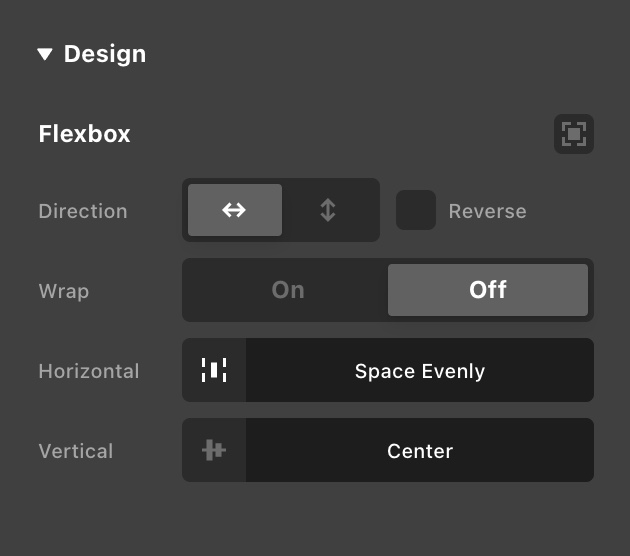630x556 pixels.
Task: Set direction to vertical arrows
Action: click(x=328, y=210)
